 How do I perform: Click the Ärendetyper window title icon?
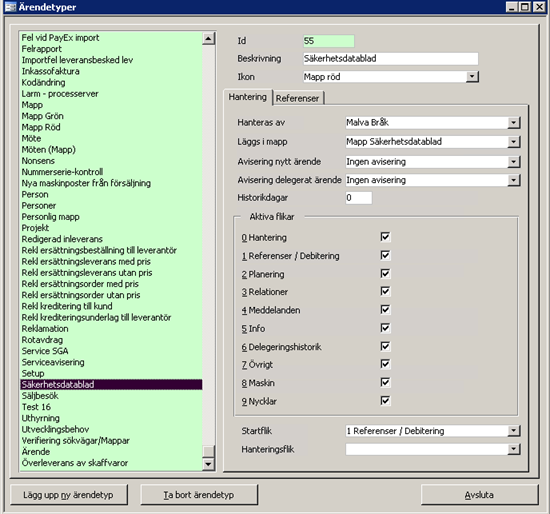(x=10, y=7)
